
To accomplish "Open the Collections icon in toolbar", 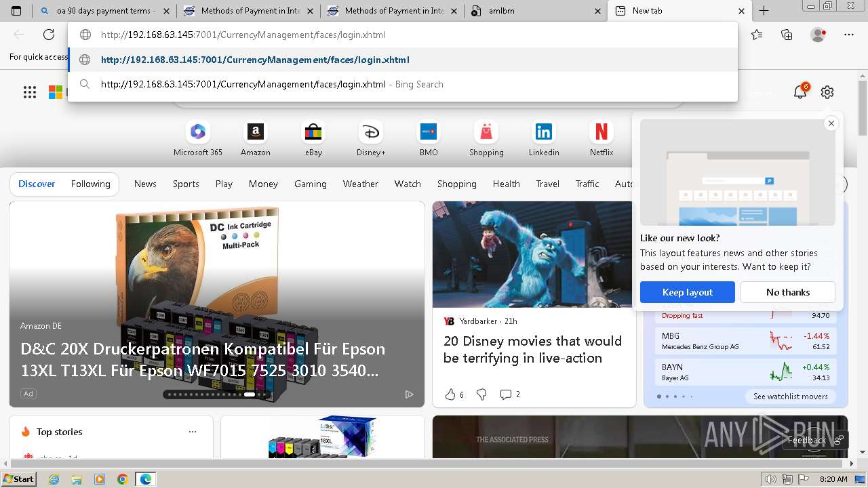I will 787,35.
